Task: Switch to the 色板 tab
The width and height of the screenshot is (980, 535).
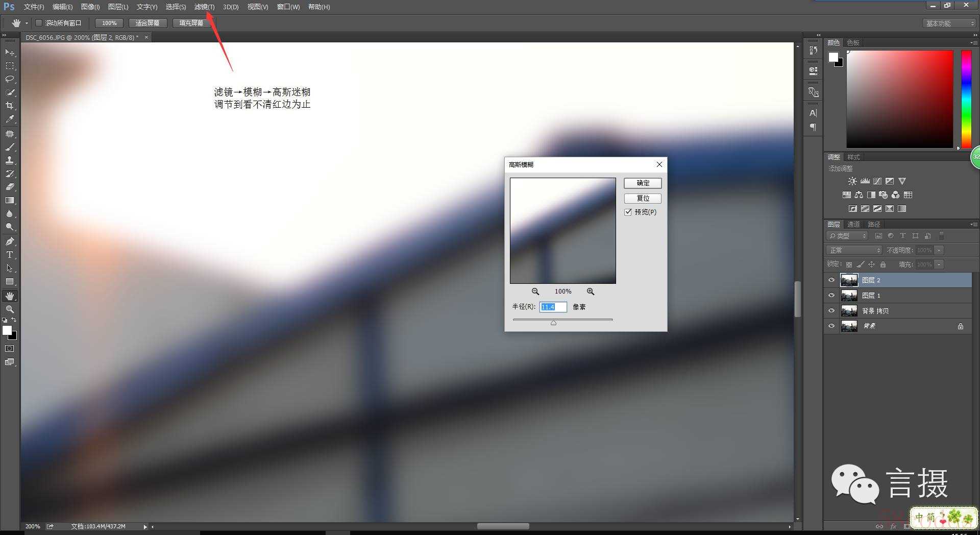Action: click(853, 42)
